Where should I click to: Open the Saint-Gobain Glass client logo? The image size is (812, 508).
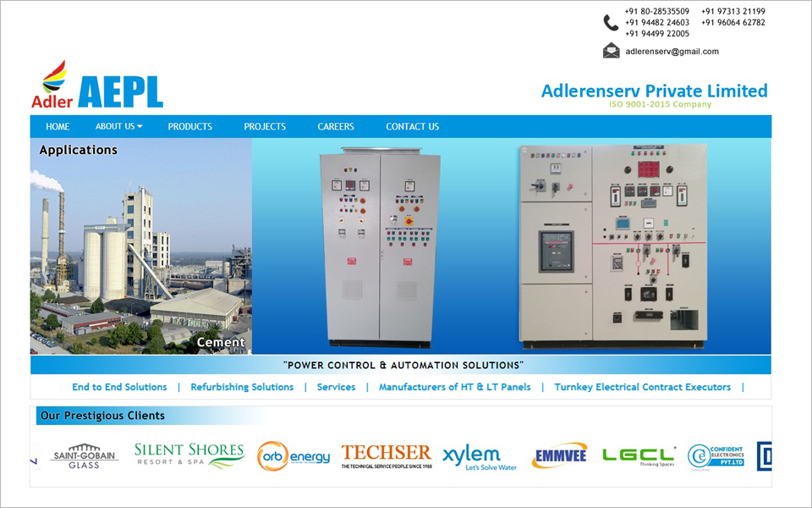pos(84,456)
